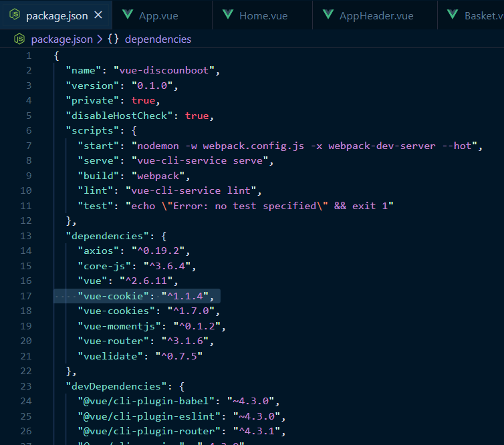This screenshot has width=504, height=445.
Task: Click the Node icon on package.json tab
Action: 15,15
